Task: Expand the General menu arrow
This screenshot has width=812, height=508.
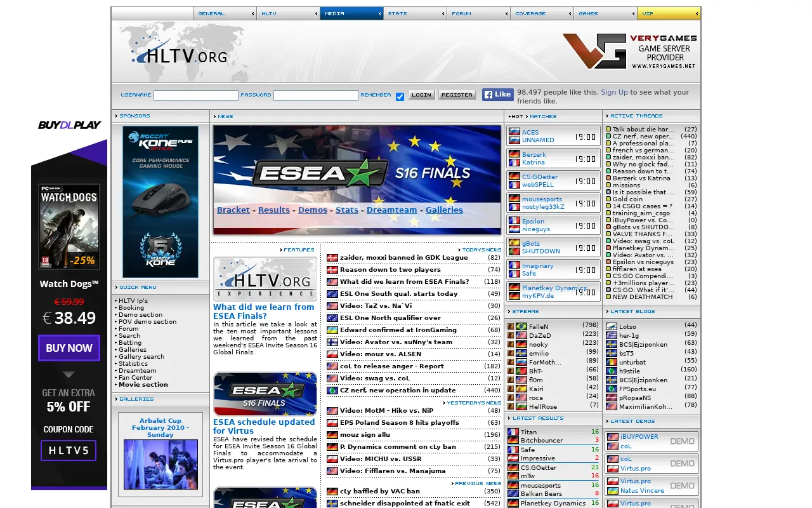Action: [x=252, y=13]
